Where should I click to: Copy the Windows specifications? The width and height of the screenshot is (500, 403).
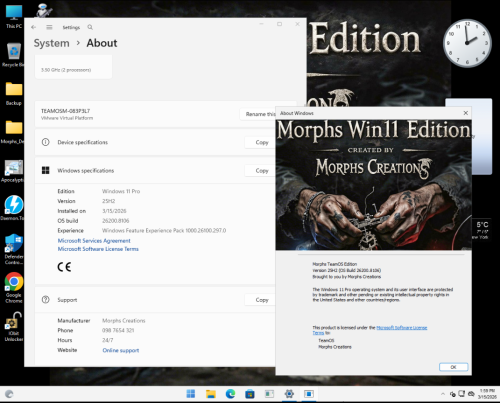pyautogui.click(x=262, y=171)
